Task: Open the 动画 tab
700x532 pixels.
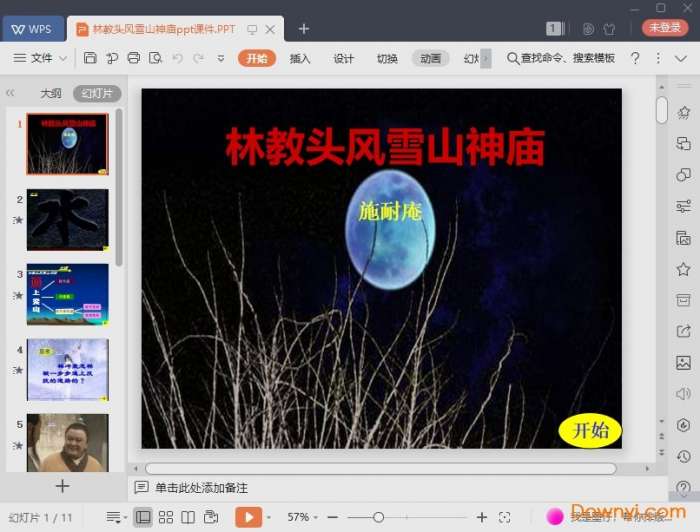Action: (430, 58)
